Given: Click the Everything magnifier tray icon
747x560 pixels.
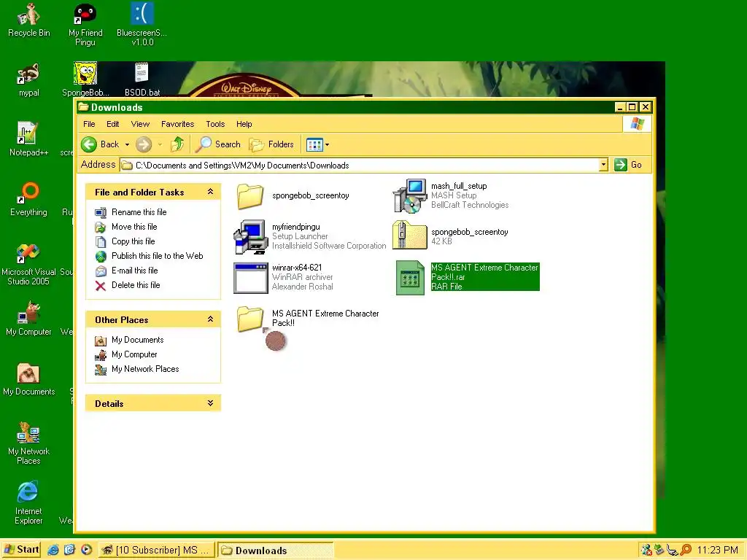Looking at the screenshot, I should click(x=686, y=550).
